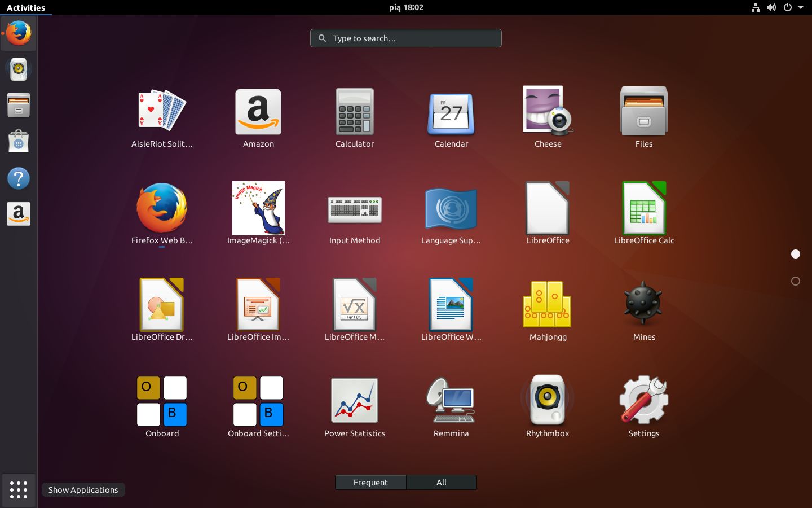Click Amazon icon in the dock

[19, 214]
